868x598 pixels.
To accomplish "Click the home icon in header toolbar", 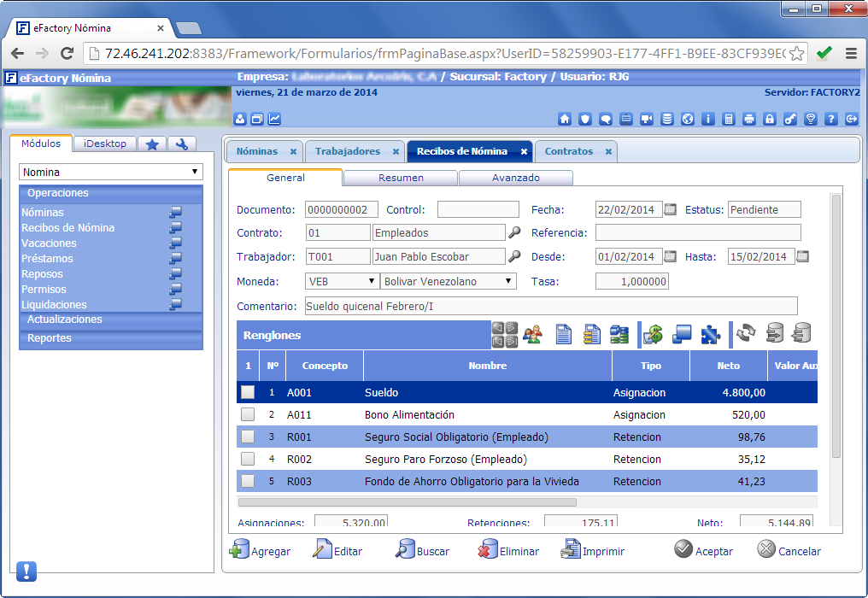I will pyautogui.click(x=565, y=119).
